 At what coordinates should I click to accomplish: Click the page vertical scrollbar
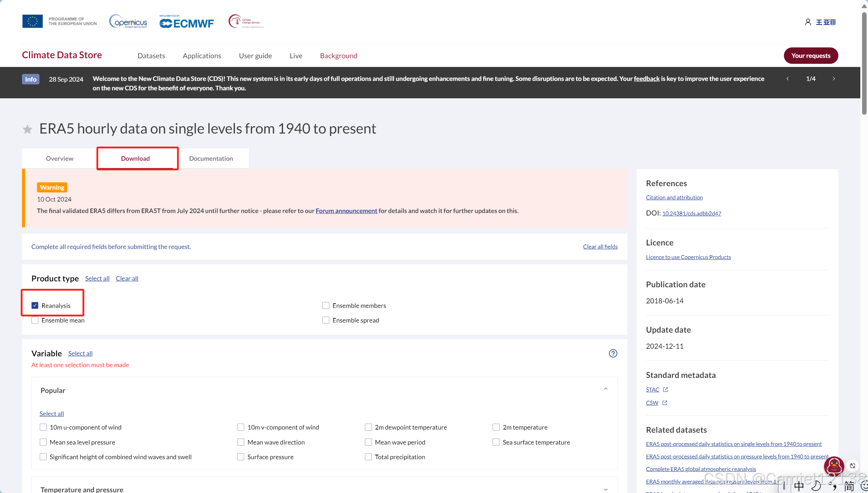point(864,63)
